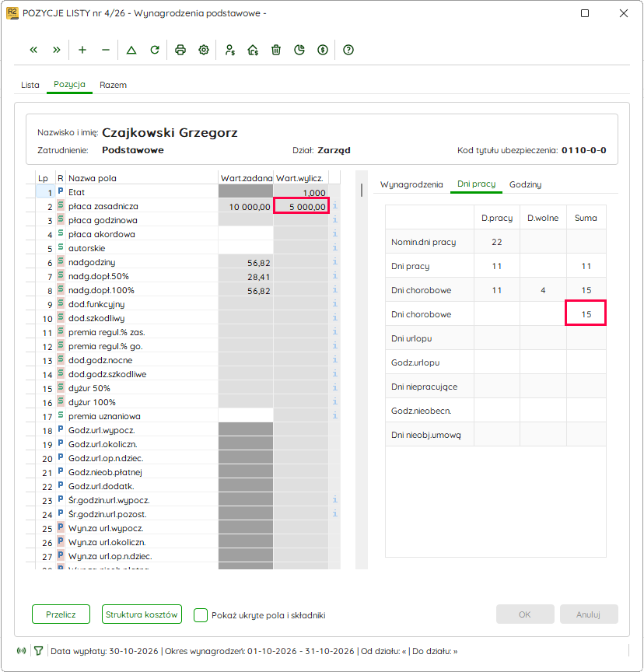The width and height of the screenshot is (644, 672).
Task: Go to next position with double-right arrows
Action: click(57, 50)
